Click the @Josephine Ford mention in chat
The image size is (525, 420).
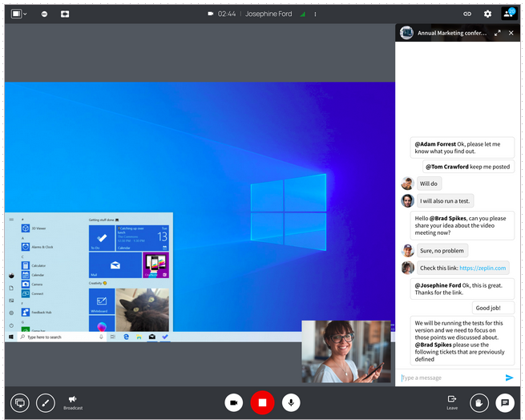click(x=438, y=285)
